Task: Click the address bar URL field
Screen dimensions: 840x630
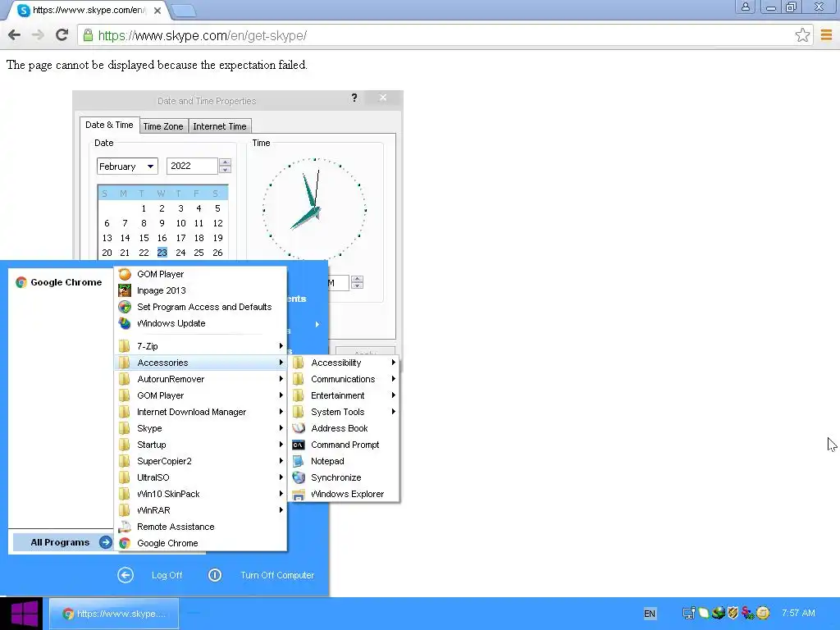Action: pos(440,35)
